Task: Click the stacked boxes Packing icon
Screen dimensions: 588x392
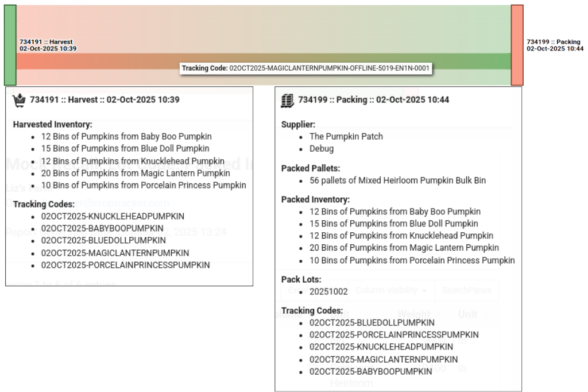Action: pos(287,100)
